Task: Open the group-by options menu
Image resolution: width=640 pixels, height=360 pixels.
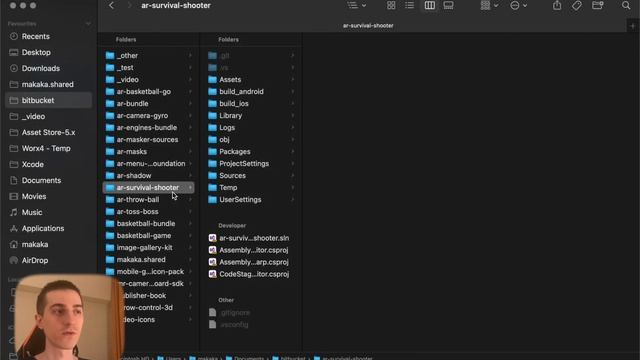Action: (x=489, y=5)
